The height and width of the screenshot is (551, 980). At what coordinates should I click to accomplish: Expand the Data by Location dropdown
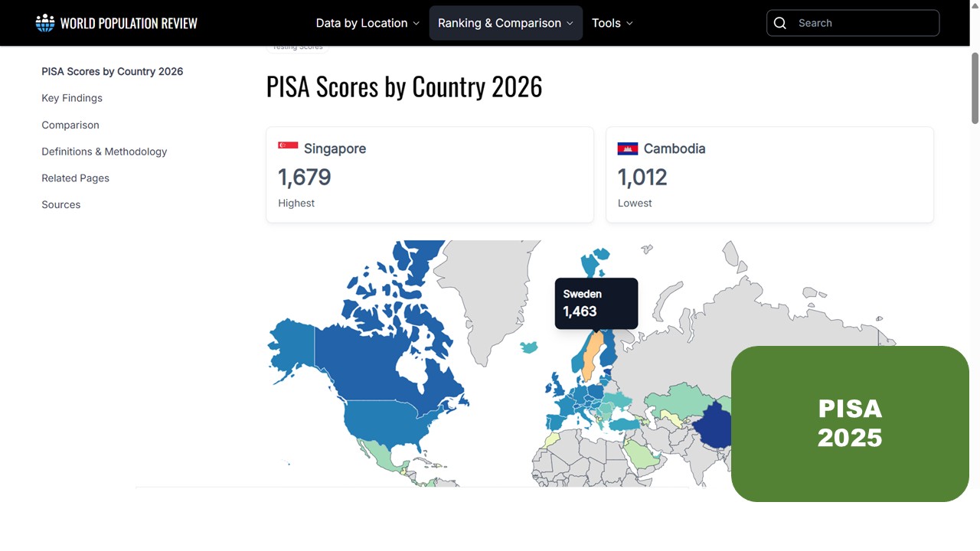click(x=367, y=23)
